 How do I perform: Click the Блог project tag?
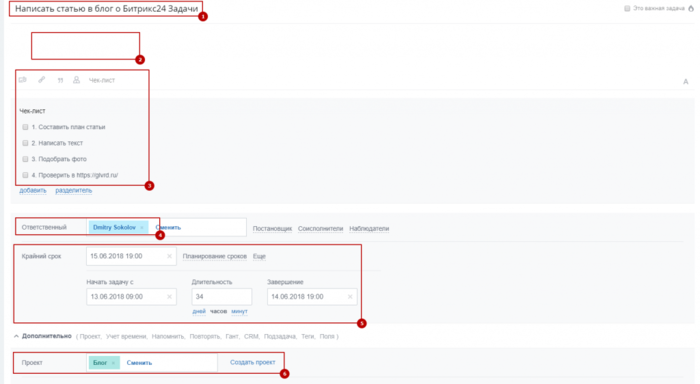[104, 363]
